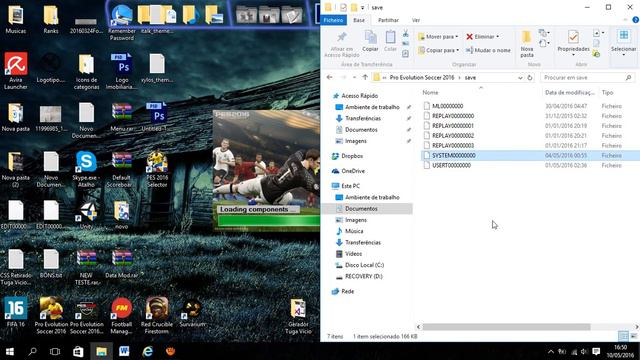Click the Colar icon in ribbon

(390, 41)
